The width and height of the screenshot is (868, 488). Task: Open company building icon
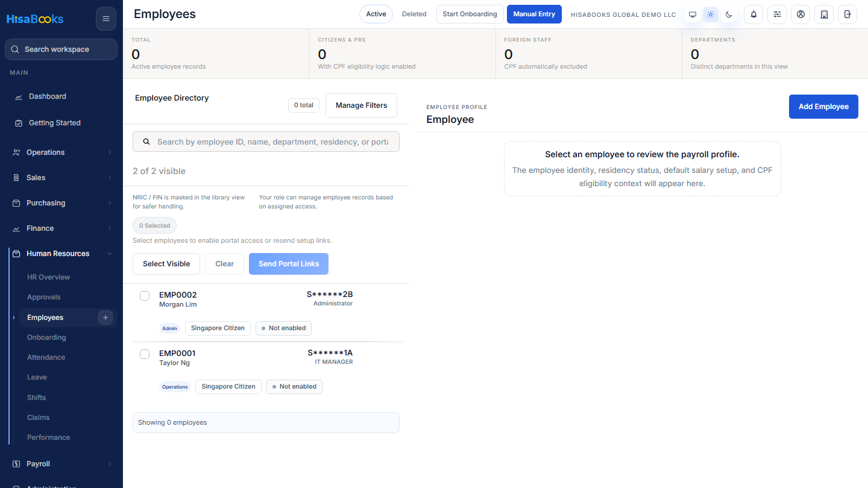[824, 14]
